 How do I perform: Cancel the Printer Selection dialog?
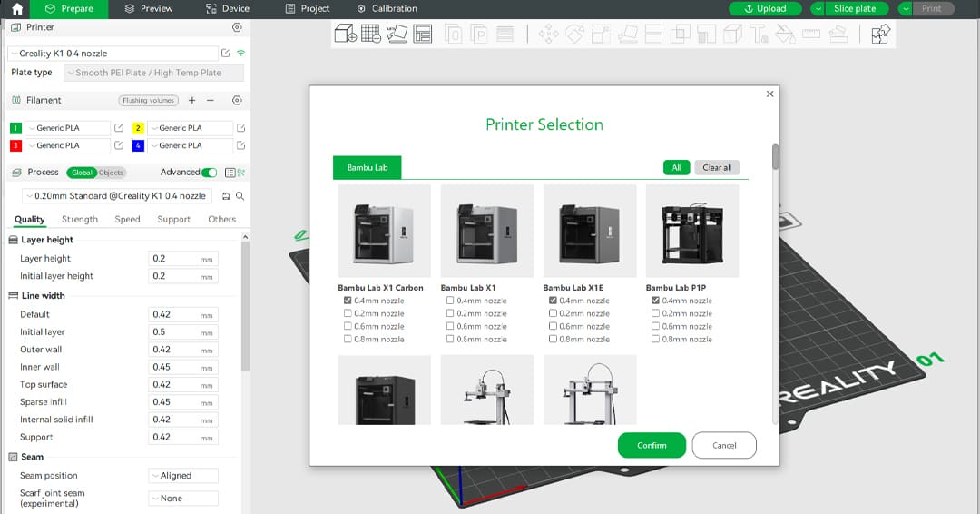tap(724, 445)
